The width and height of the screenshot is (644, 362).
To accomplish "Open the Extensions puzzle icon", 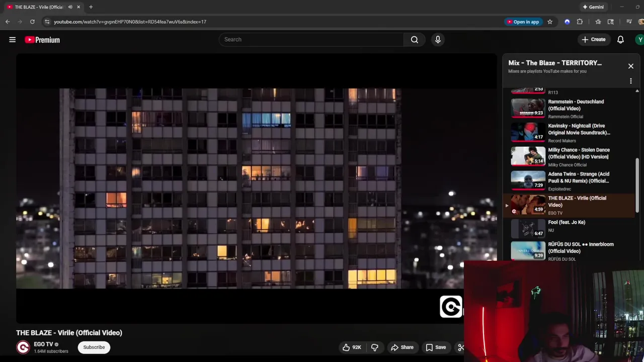I will point(580,22).
